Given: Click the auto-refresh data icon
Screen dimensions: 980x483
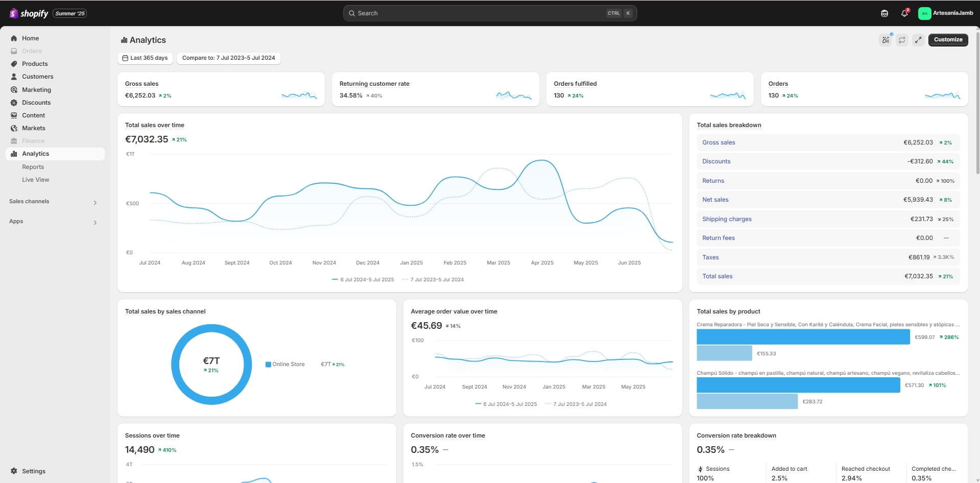Looking at the screenshot, I should 902,40.
